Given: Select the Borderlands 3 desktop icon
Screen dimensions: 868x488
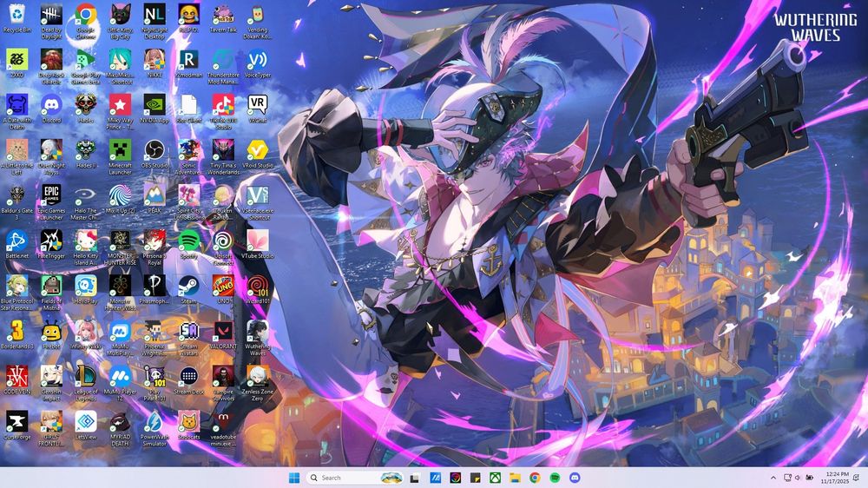Looking at the screenshot, I should [17, 336].
